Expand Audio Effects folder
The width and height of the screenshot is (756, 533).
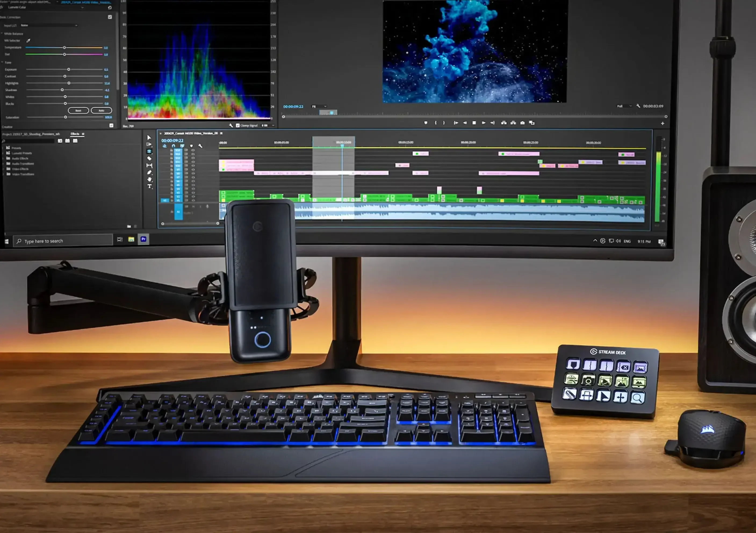click(3, 158)
